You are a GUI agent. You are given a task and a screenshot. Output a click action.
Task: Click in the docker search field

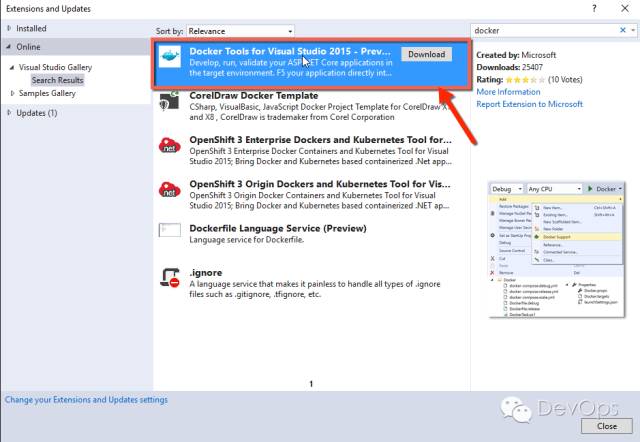[x=545, y=30]
